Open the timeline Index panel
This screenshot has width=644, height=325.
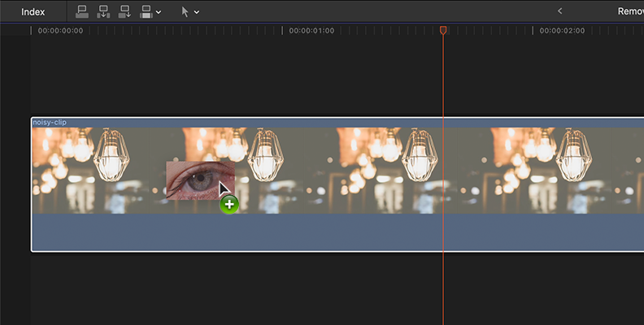[33, 12]
